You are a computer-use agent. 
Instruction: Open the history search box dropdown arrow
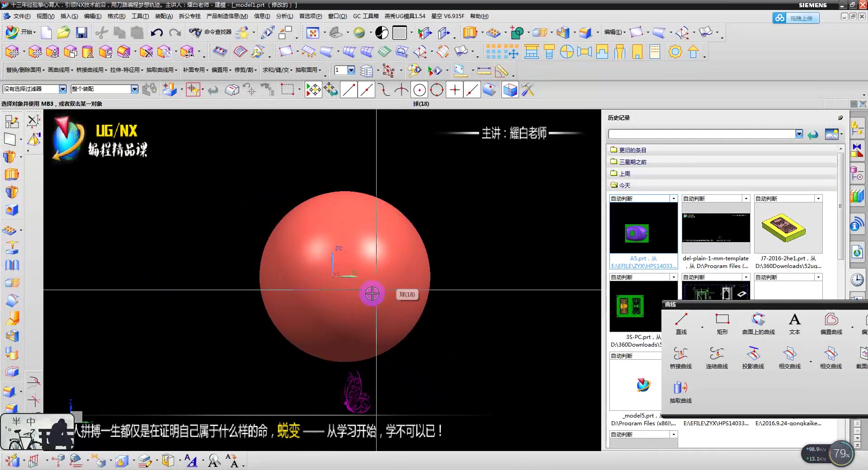[799, 134]
